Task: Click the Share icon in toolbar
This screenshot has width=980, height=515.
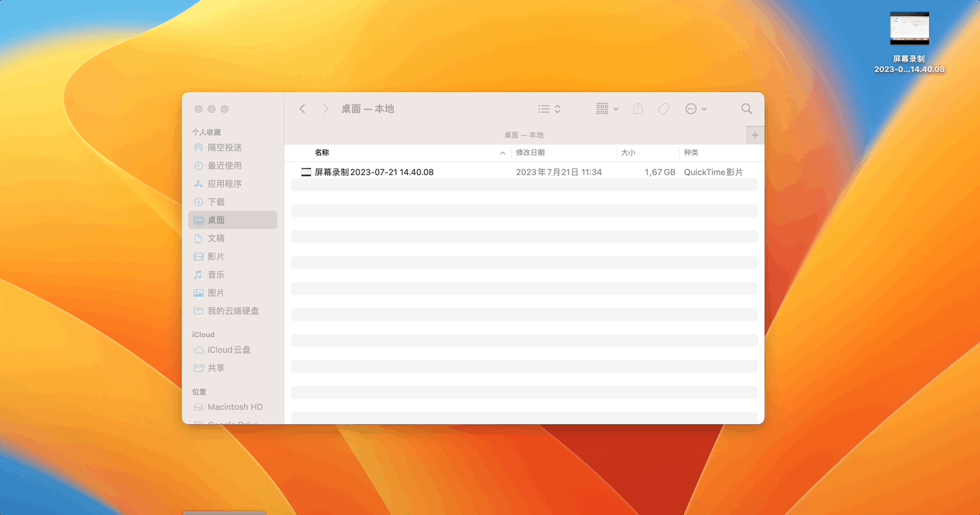Action: pyautogui.click(x=639, y=109)
